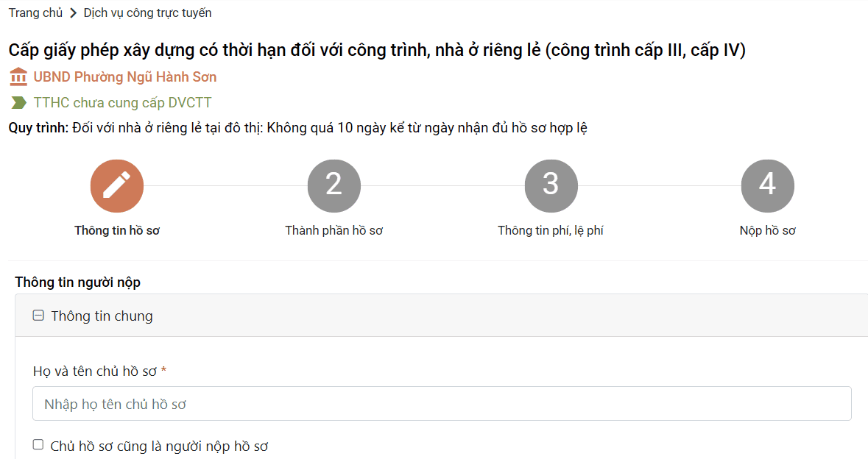This screenshot has width=868, height=459.
Task: Tick 'Chủ hồ sơ cũng là người nộp' checkbox
Action: pyautogui.click(x=38, y=444)
